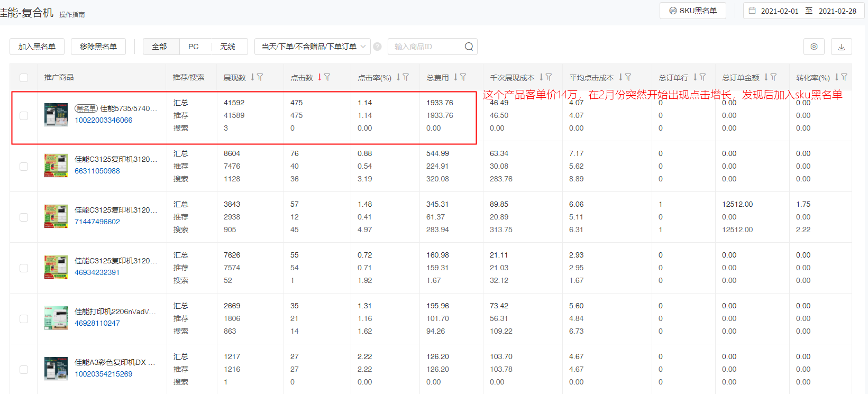Tick the select-all checkbox in table header
The image size is (868, 394).
point(24,78)
